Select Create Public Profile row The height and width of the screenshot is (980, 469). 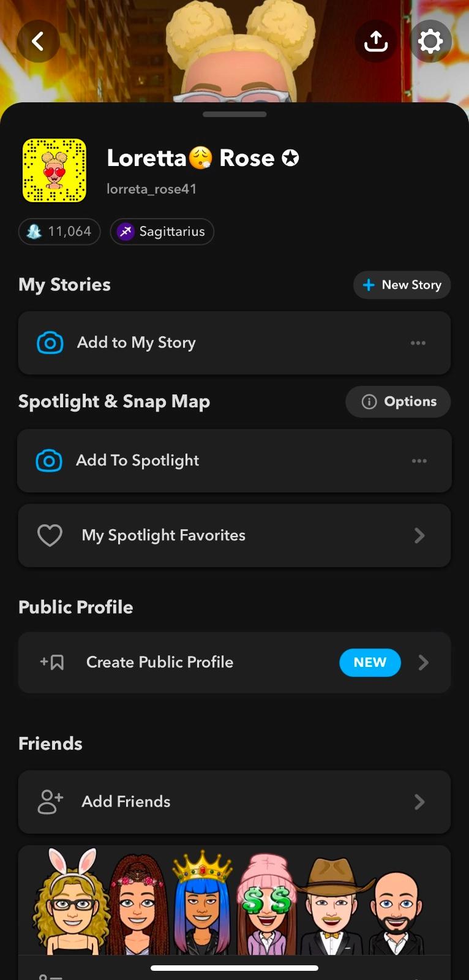tap(160, 663)
